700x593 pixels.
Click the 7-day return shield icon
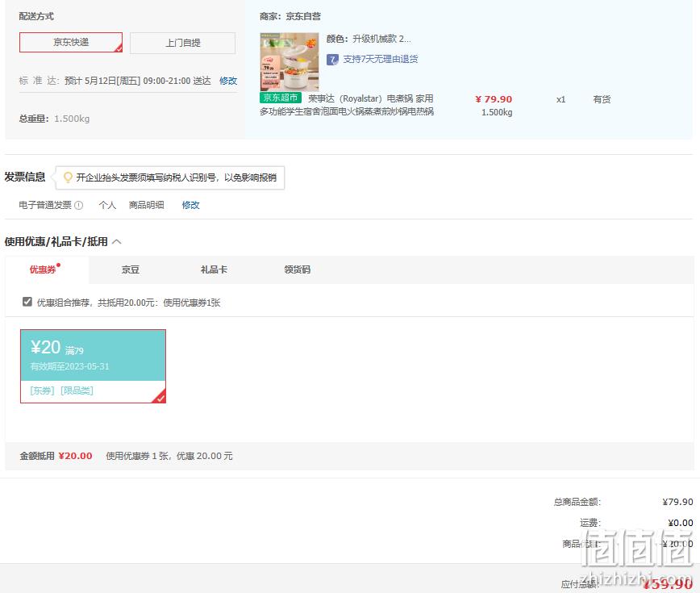click(x=332, y=60)
